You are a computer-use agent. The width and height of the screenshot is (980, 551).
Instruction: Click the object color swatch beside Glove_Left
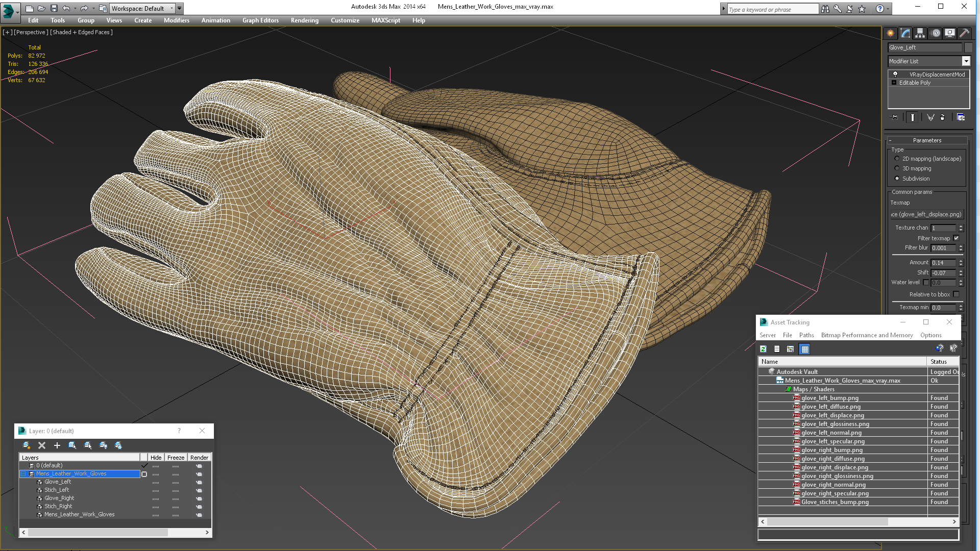(968, 47)
